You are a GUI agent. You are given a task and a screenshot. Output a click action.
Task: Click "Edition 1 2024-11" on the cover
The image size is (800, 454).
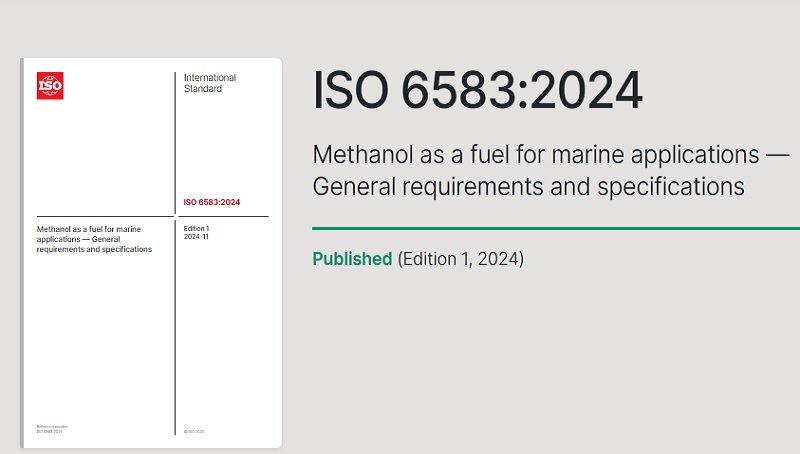tap(197, 234)
